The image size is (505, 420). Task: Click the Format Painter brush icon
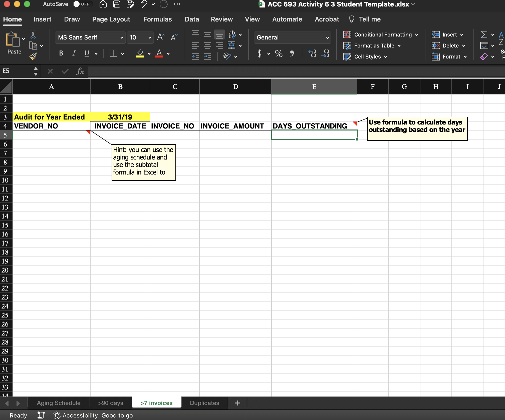(33, 56)
